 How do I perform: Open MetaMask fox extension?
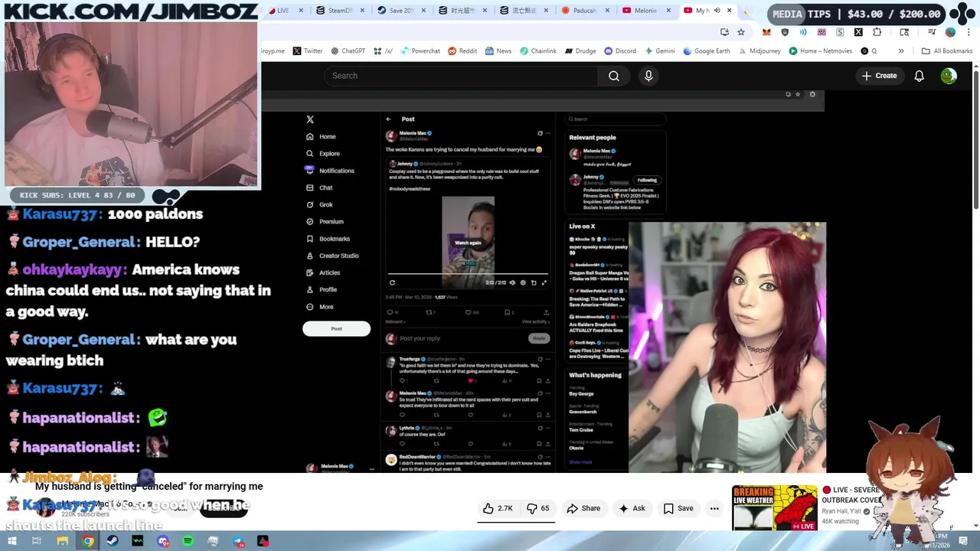click(766, 32)
